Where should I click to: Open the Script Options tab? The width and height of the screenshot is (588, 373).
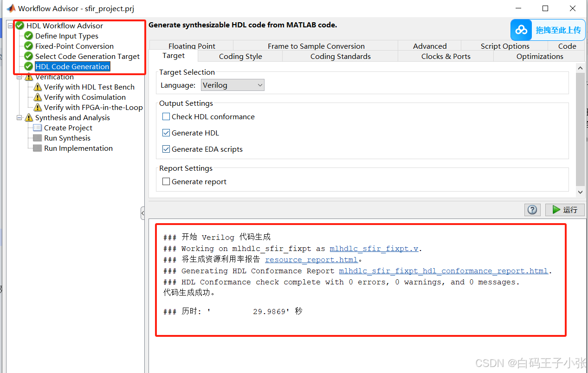(x=505, y=46)
